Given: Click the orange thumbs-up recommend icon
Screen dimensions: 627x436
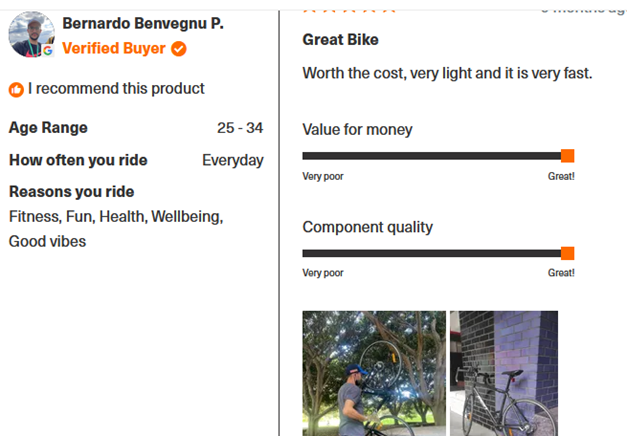Looking at the screenshot, I should (16, 89).
